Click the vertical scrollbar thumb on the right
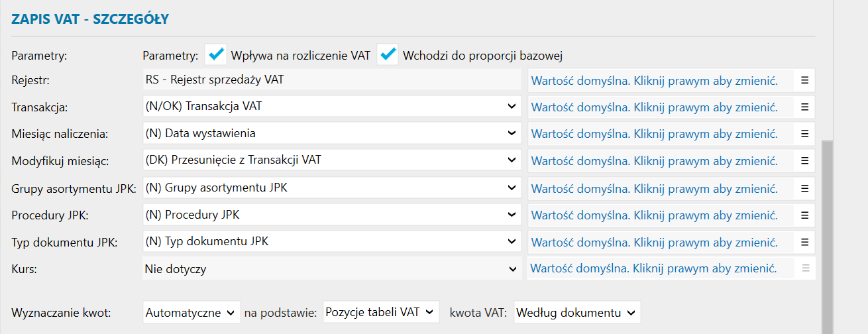Screen dimensions: 868x334 (x=827, y=232)
